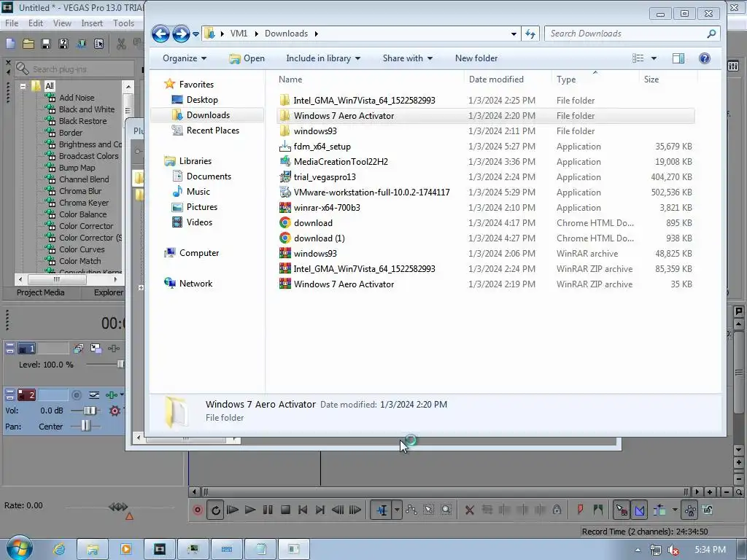
Task: Select Chroma Keyer in plug-ins list
Action: 84,203
